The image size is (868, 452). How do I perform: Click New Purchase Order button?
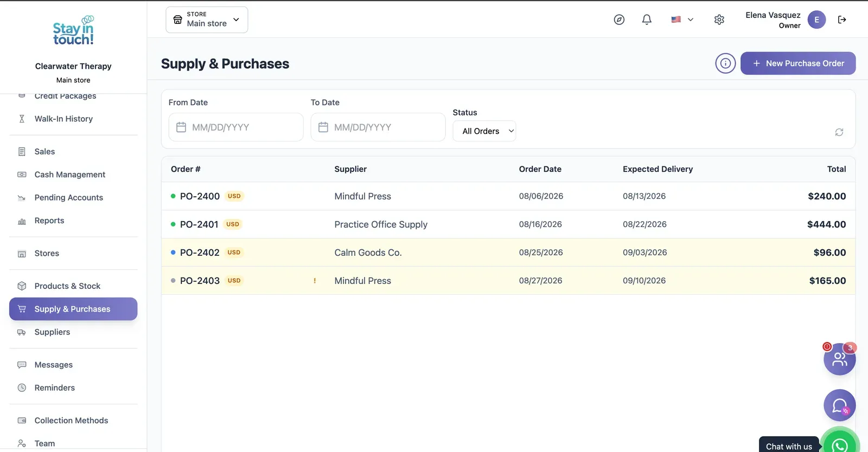pyautogui.click(x=798, y=63)
